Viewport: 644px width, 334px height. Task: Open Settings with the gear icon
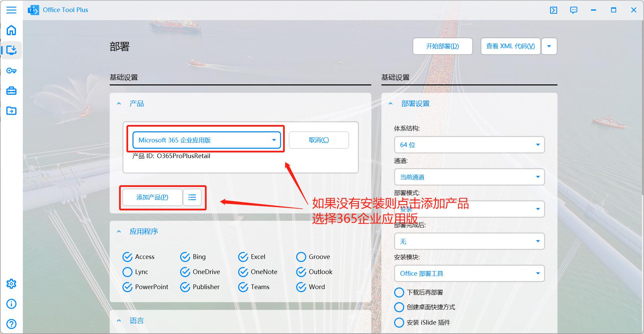[x=11, y=283]
